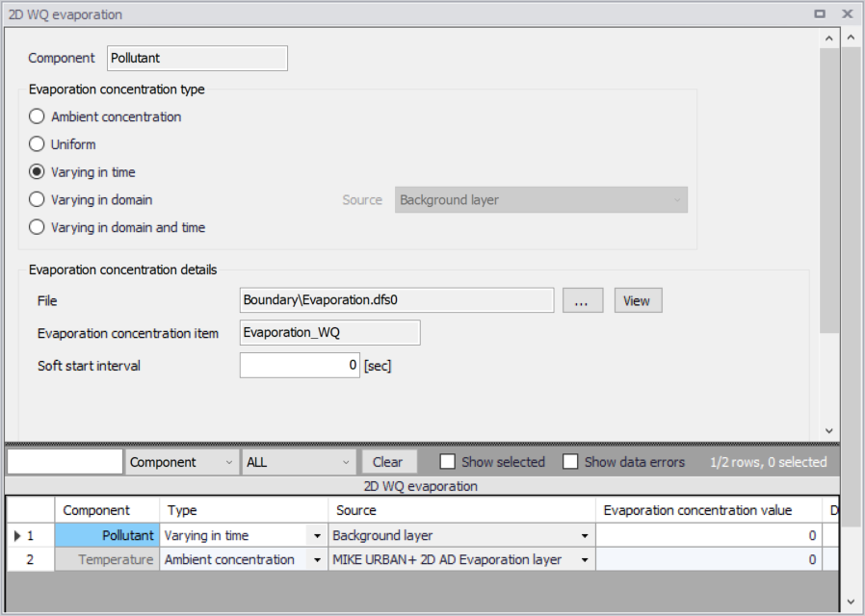
Task: Open Source dropdown in Pollutant row
Action: 585,535
